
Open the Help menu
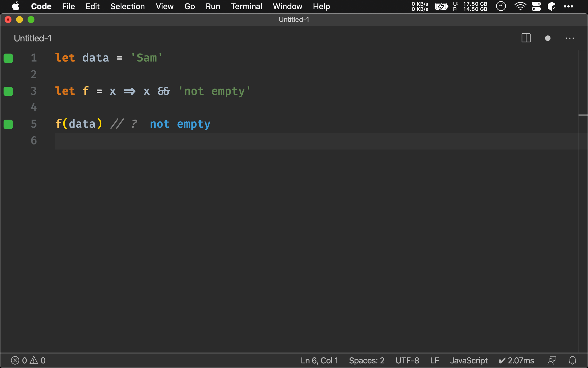(x=322, y=6)
